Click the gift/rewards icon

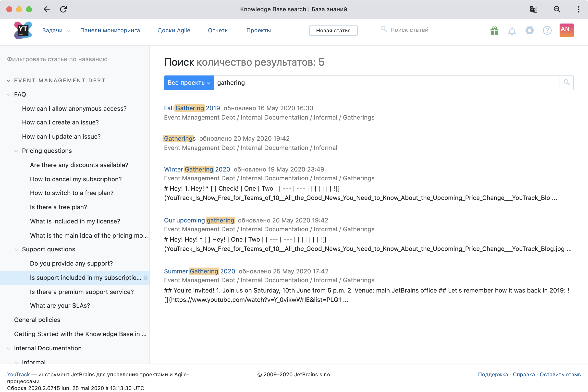495,30
